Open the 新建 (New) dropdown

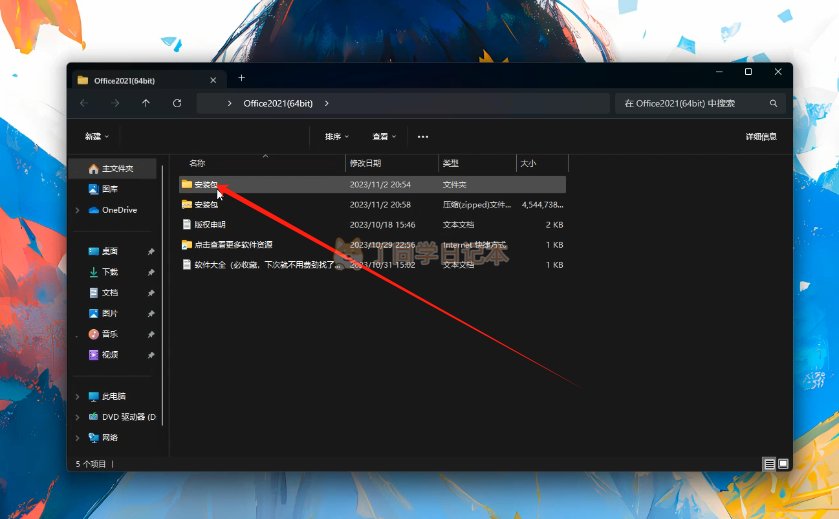[x=96, y=136]
